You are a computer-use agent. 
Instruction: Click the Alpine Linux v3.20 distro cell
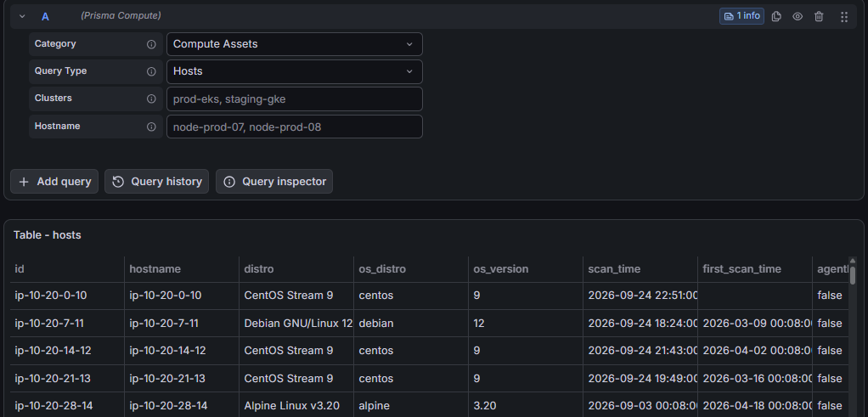(296, 406)
